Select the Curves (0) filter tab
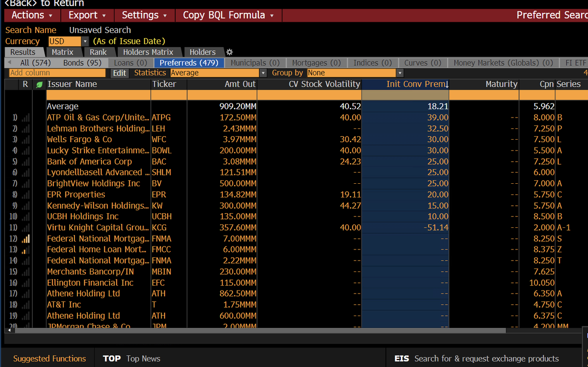 (423, 63)
